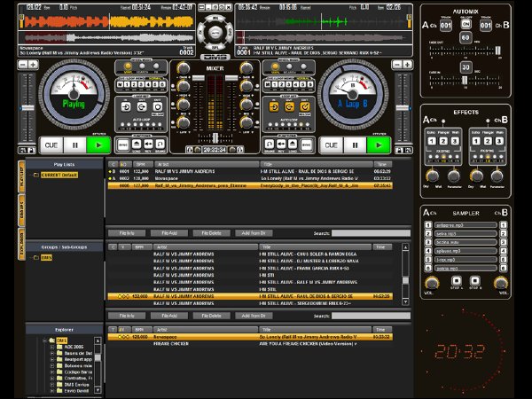Expand Beatport app folder in Explorer

52,359
